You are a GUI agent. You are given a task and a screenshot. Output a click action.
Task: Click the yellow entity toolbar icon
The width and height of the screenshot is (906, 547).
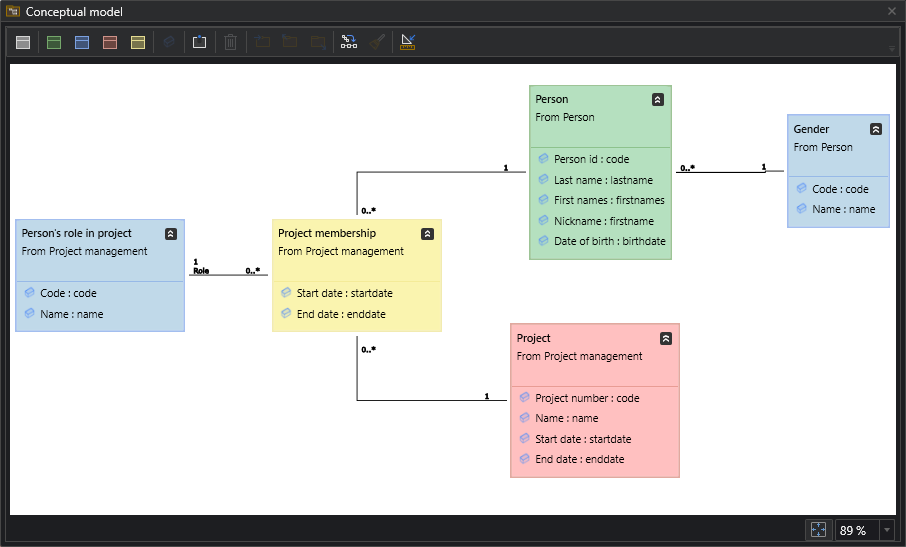coord(138,43)
